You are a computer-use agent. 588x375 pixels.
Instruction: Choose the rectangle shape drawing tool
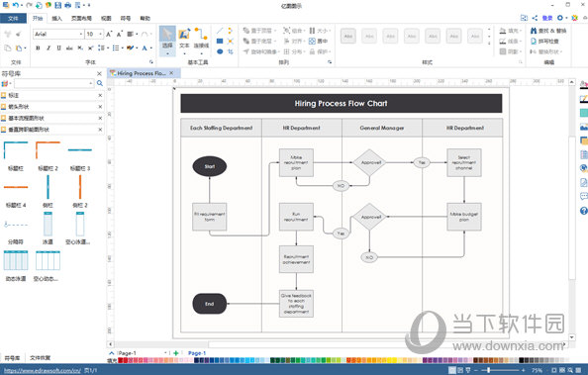[x=220, y=41]
